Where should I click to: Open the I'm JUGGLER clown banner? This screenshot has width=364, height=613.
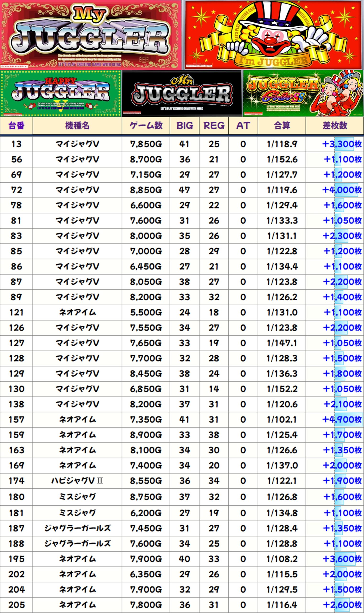[274, 35]
